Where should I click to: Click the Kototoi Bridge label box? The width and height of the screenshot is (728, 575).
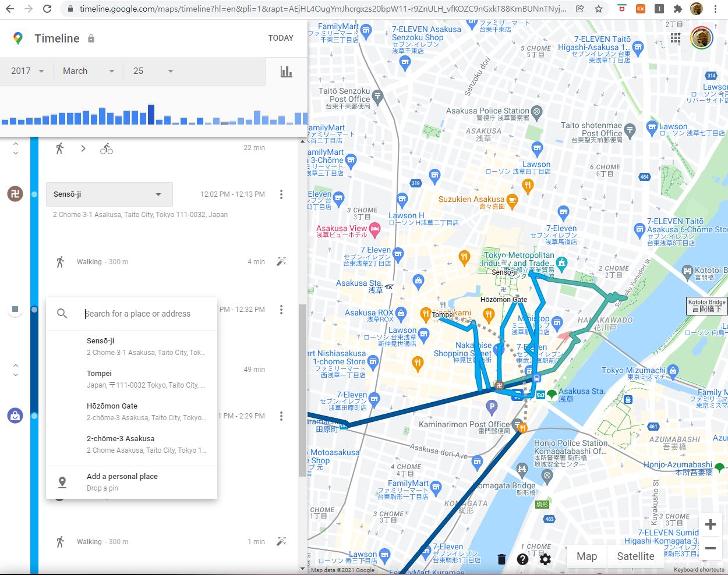coord(706,306)
